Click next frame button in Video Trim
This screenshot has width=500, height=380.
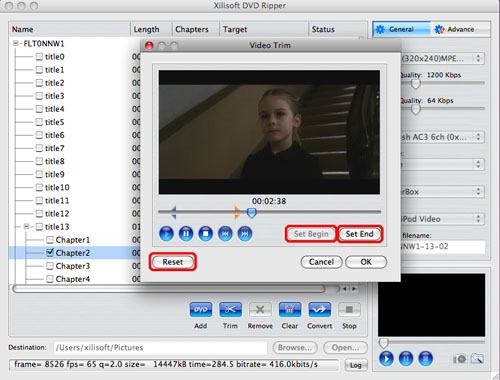point(245,234)
